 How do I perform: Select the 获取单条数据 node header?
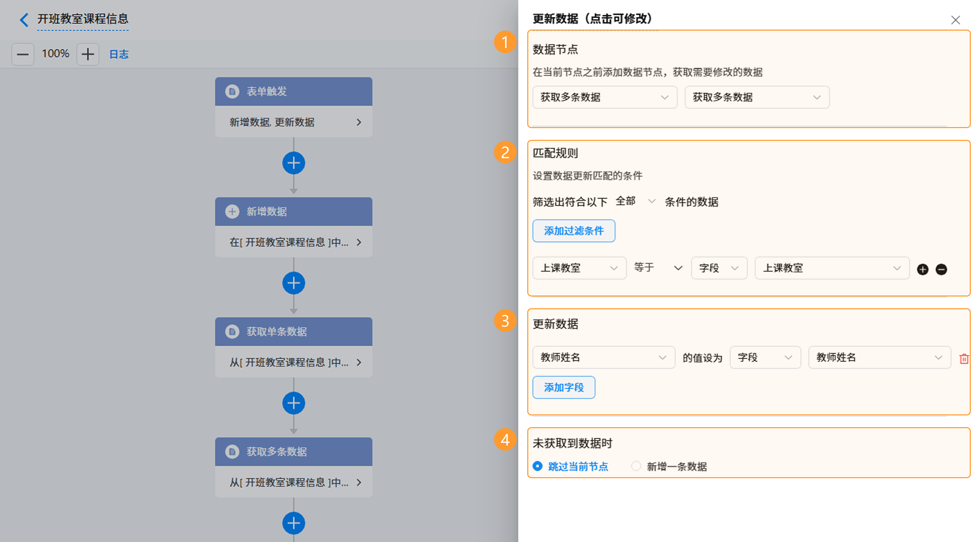(294, 332)
